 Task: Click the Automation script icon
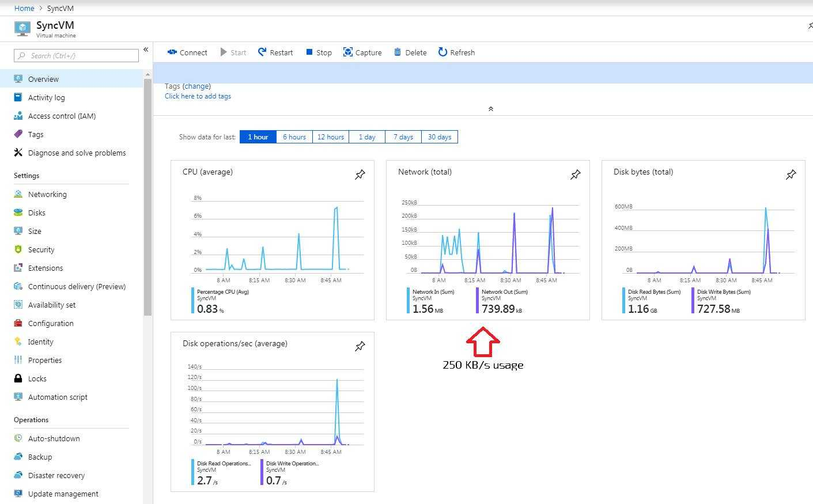[x=18, y=397]
